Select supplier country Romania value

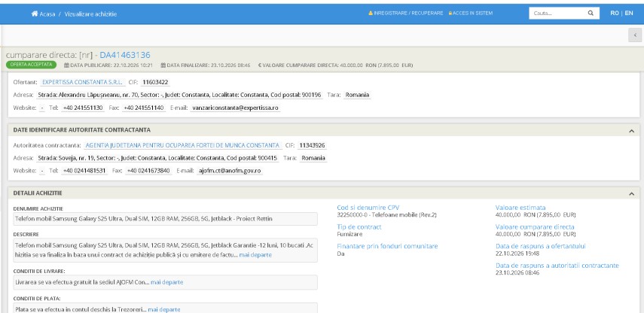tap(357, 95)
